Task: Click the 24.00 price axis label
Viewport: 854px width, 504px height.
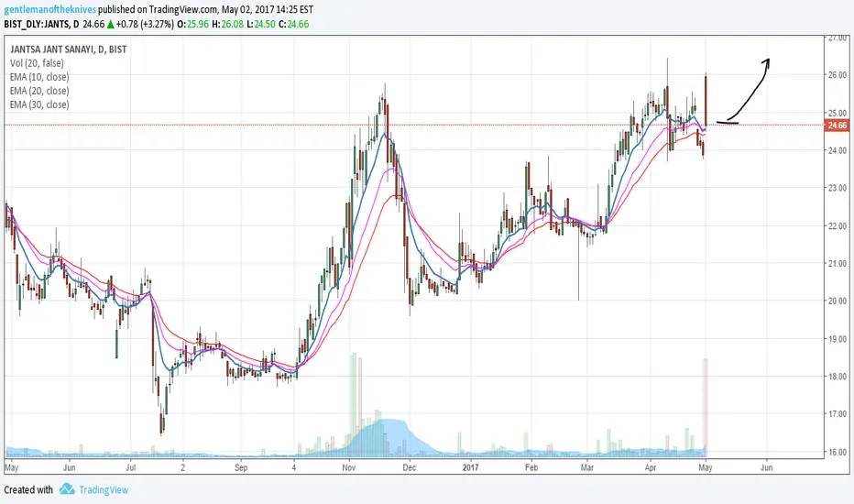Action: [x=838, y=150]
